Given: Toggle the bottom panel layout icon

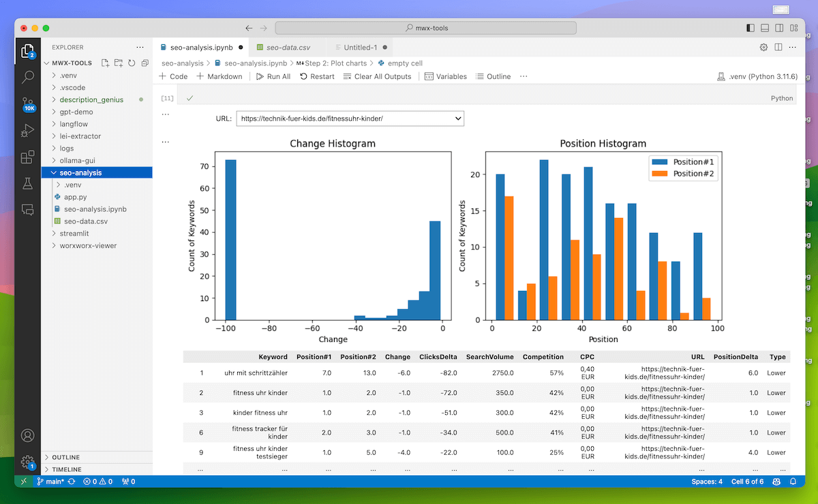Looking at the screenshot, I should pyautogui.click(x=765, y=28).
